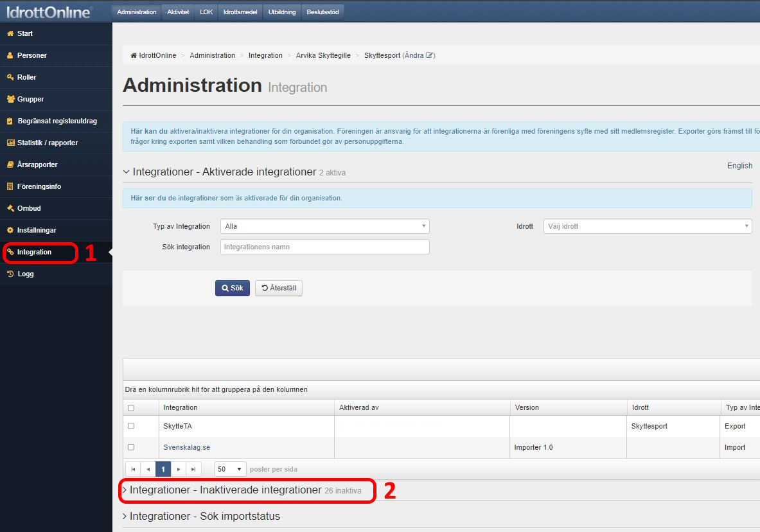Image resolution: width=760 pixels, height=532 pixels.
Task: Go to last page of results
Action: [x=193, y=469]
